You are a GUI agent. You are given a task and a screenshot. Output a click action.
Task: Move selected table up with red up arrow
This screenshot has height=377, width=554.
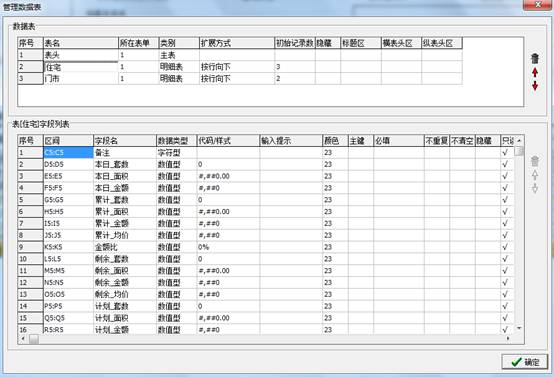(535, 72)
